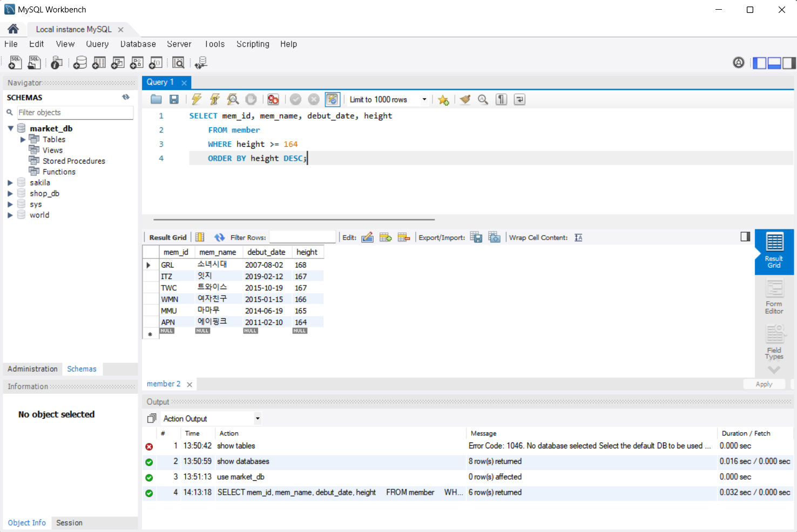Open the Query menu
Screen dimensions: 797x532
click(97, 44)
